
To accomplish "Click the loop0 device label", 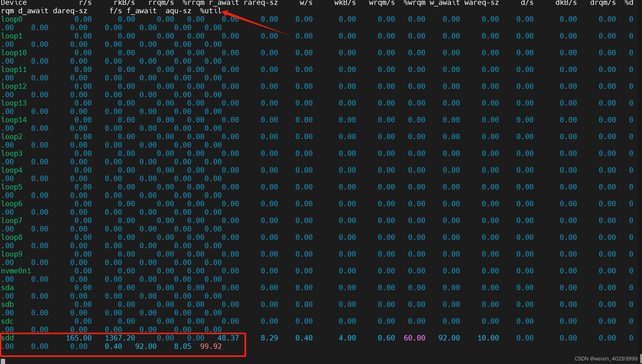I will coord(12,19).
